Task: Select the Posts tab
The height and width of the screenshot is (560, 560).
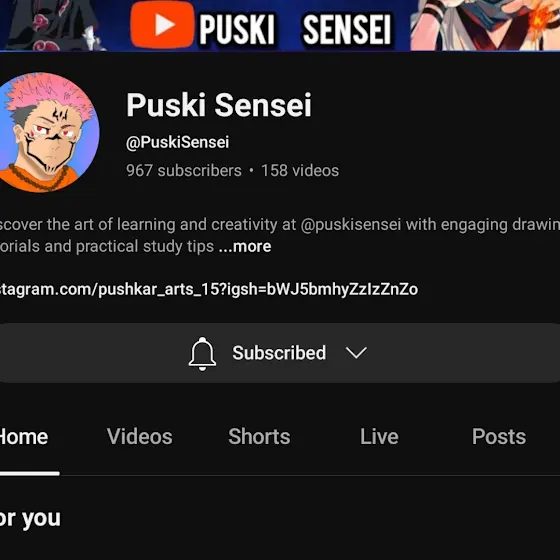Action: tap(499, 436)
